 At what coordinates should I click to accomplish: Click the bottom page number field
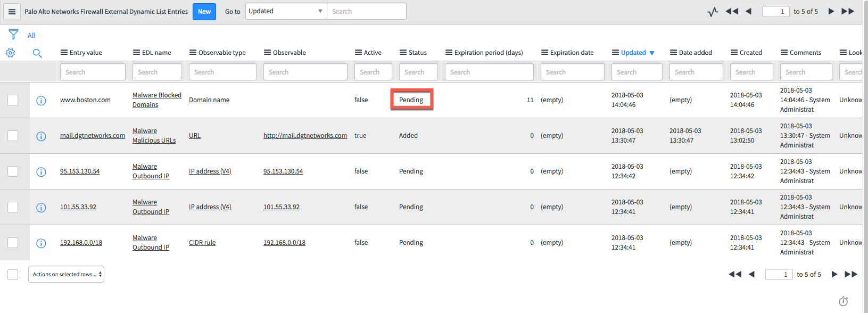tap(779, 274)
